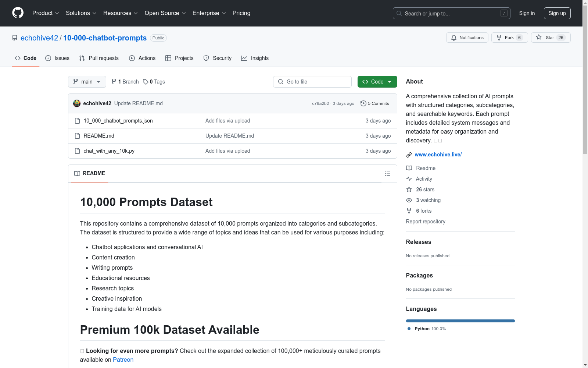Switch to the Issues tab
Image resolution: width=588 pixels, height=368 pixels.
tap(57, 58)
